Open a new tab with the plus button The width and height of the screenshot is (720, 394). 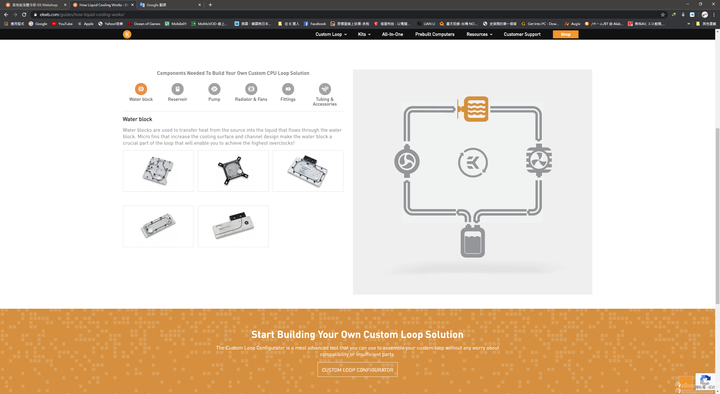pos(210,5)
